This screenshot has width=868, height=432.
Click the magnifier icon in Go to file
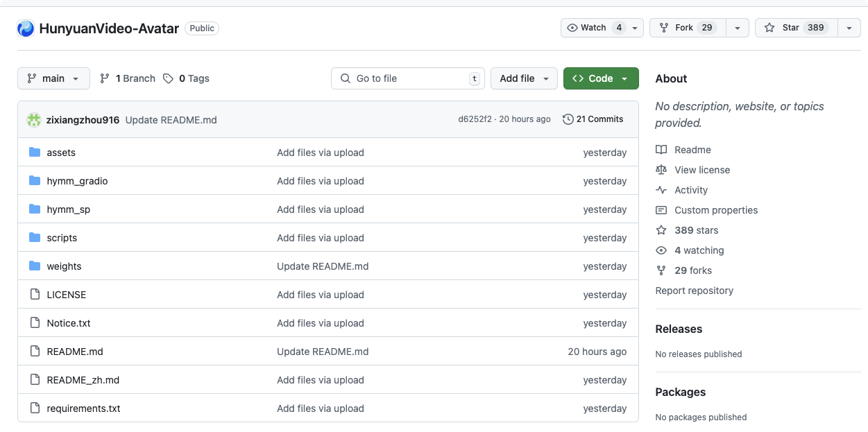point(346,78)
